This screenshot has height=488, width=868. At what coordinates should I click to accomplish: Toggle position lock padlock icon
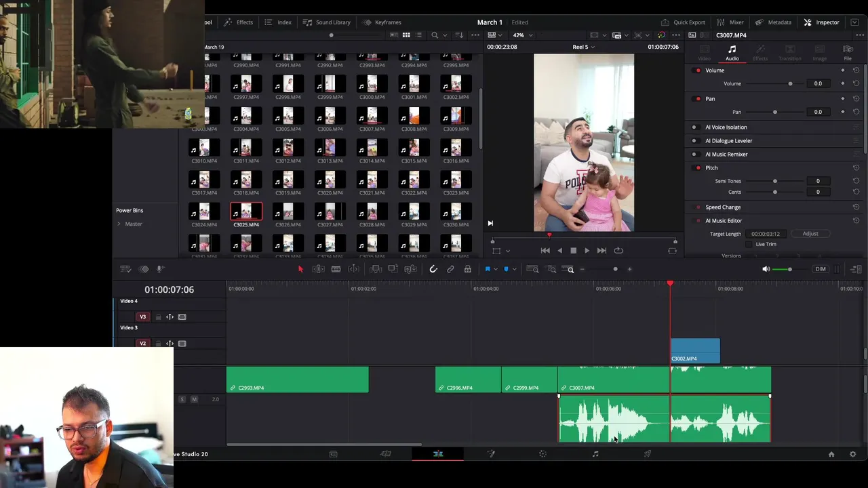pos(467,269)
